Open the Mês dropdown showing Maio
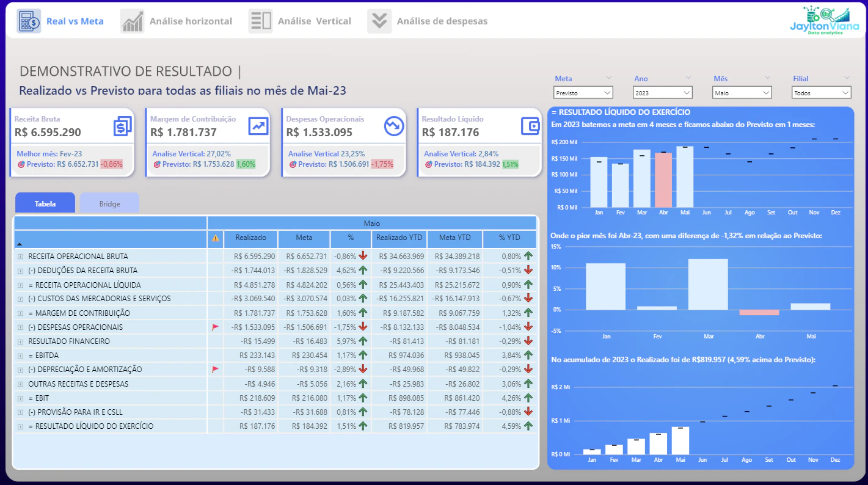This screenshot has height=485, width=868. (x=742, y=93)
